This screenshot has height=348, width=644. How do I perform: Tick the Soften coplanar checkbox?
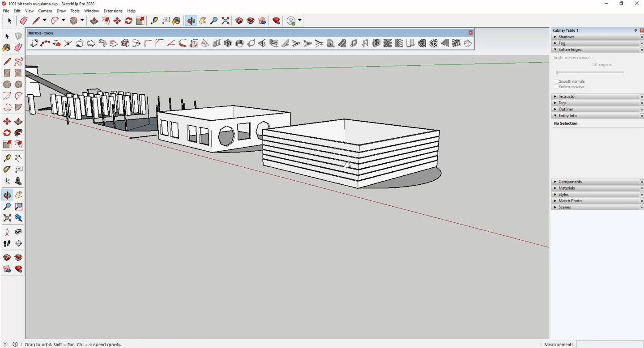pos(556,87)
